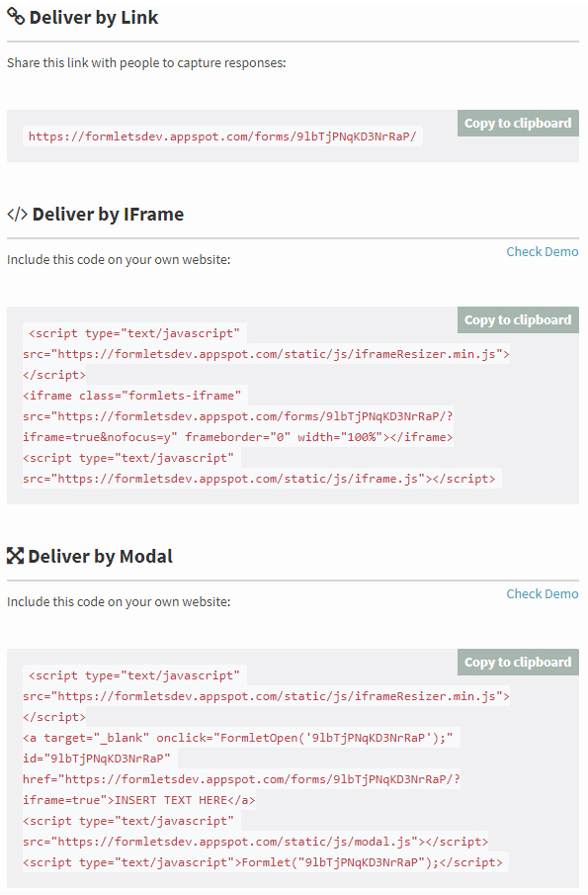Click the Deliver by Link heading
588x895 pixels.
(x=94, y=17)
